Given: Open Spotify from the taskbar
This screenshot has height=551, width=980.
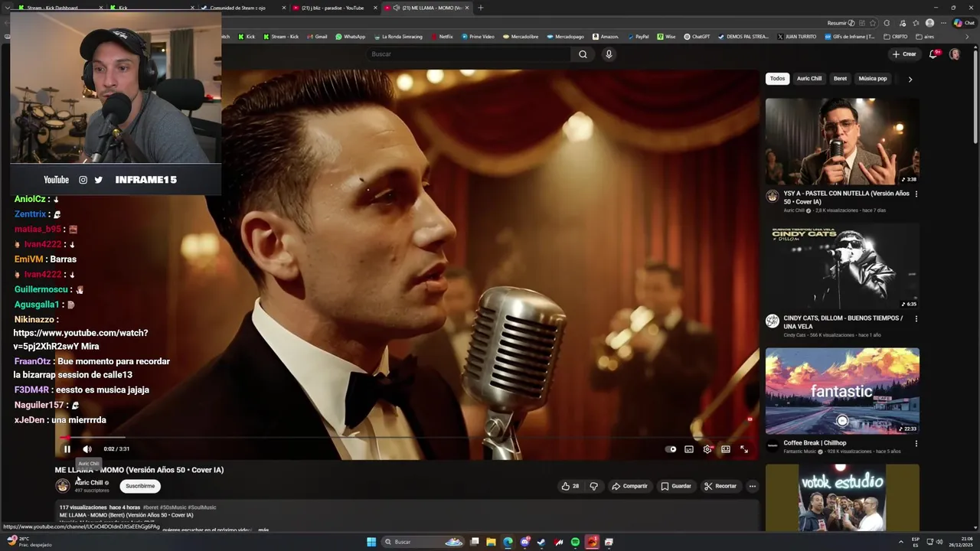Looking at the screenshot, I should [575, 542].
